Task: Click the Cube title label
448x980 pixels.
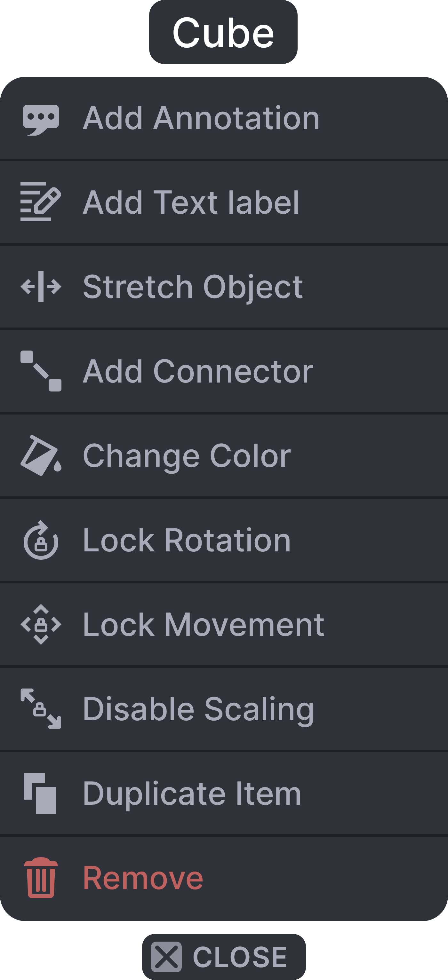Action: (223, 33)
